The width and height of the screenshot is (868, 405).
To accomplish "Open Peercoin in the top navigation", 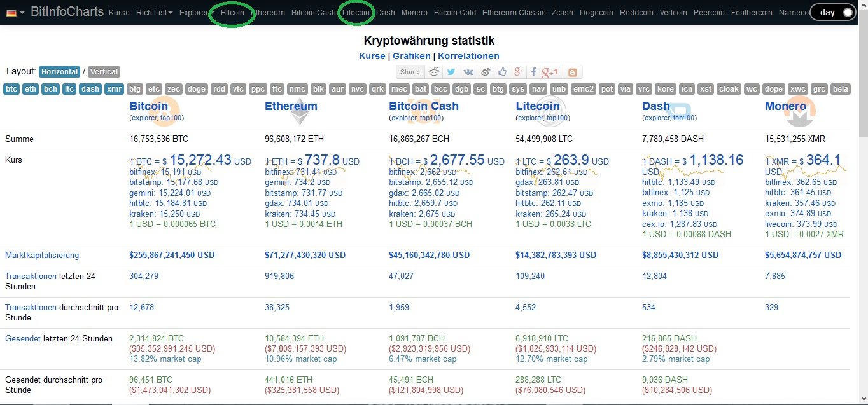I will coord(709,12).
